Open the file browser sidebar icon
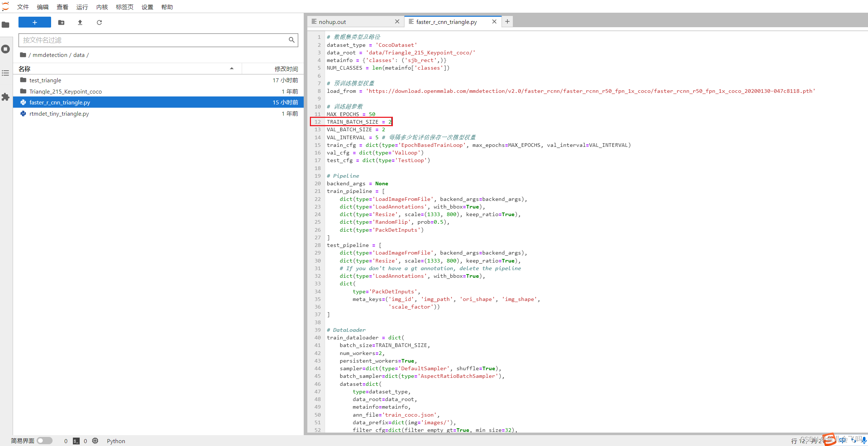This screenshot has height=446, width=868. (5, 25)
